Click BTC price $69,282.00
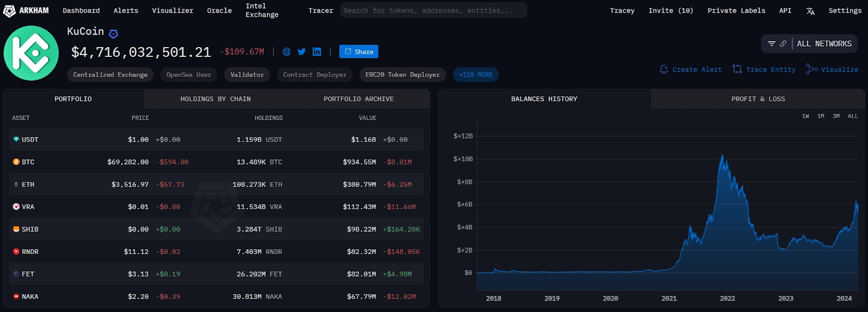This screenshot has width=868, height=312. coord(128,162)
